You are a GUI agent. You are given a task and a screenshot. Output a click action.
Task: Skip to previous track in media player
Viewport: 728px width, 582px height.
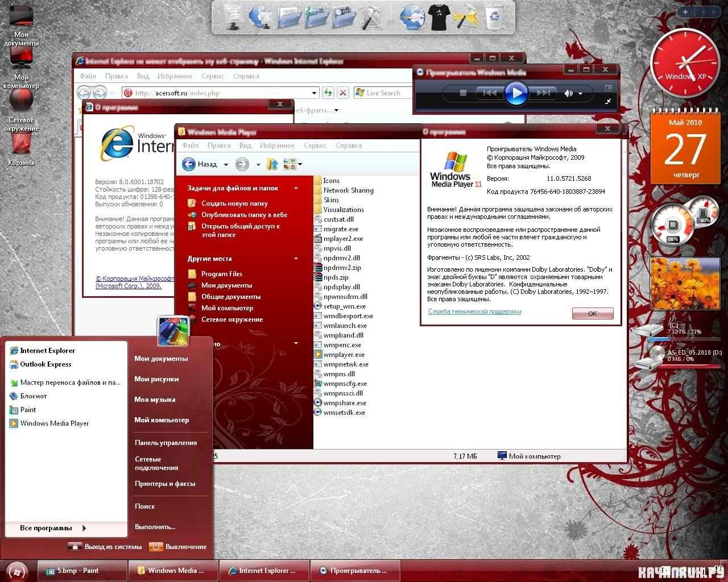pyautogui.click(x=489, y=93)
